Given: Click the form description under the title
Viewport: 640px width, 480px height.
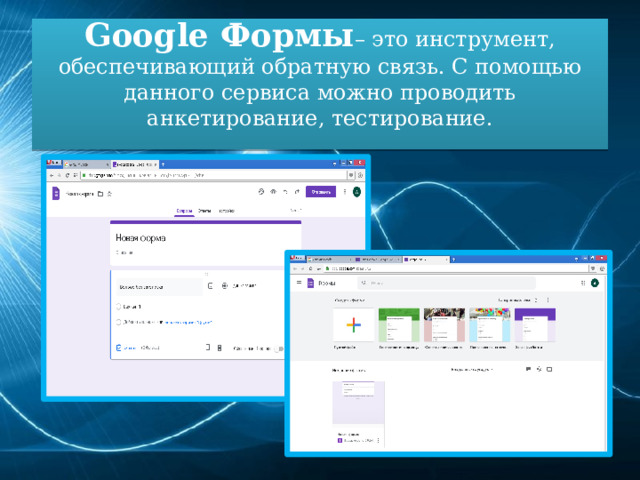Looking at the screenshot, I should click(x=124, y=253).
